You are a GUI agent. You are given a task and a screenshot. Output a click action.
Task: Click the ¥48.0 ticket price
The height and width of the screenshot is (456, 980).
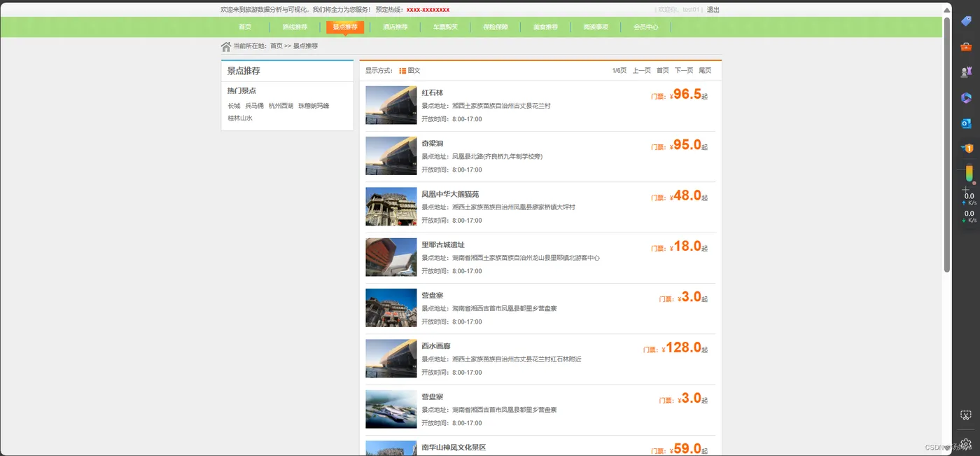pyautogui.click(x=685, y=196)
